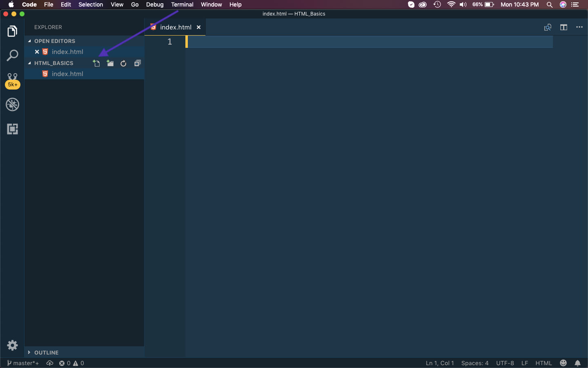The height and width of the screenshot is (368, 588).
Task: Click the date and time Mon 10:43 PM
Action: point(519,4)
